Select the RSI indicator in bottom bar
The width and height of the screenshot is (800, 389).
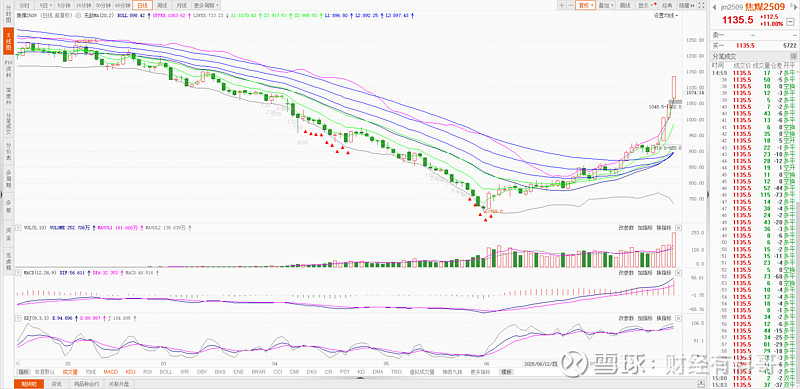click(147, 372)
